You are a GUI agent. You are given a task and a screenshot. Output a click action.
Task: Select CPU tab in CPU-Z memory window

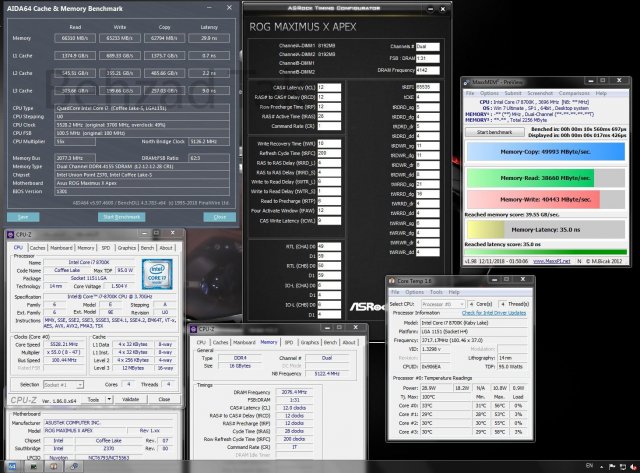[201, 342]
